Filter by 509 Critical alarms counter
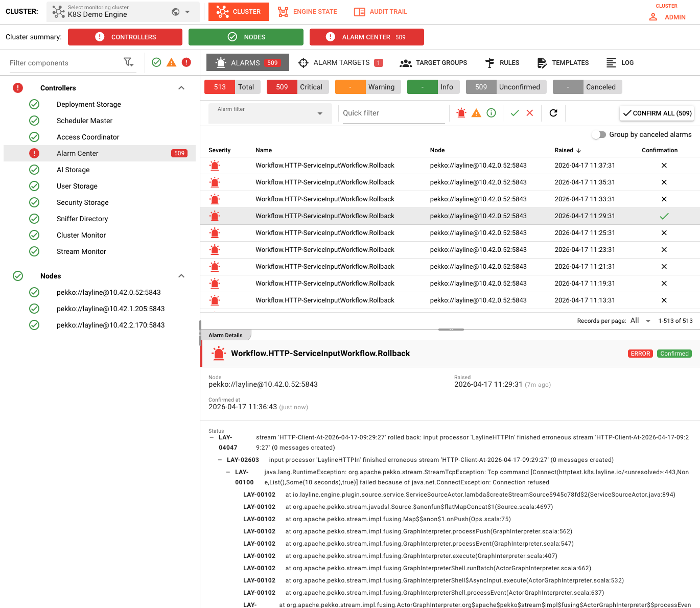This screenshot has width=700, height=608. (x=298, y=87)
